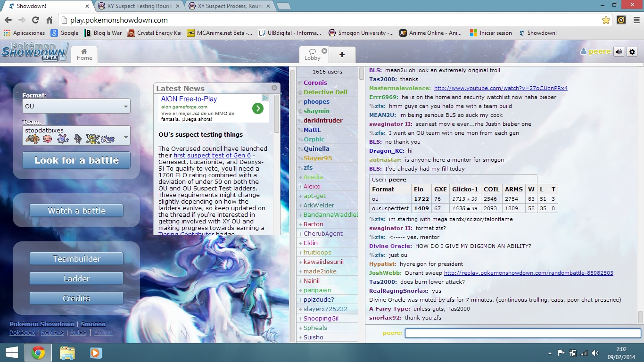The width and height of the screenshot is (644, 362).
Task: Open the Aplicaciones bookmarks shortcut
Action: [x=24, y=33]
